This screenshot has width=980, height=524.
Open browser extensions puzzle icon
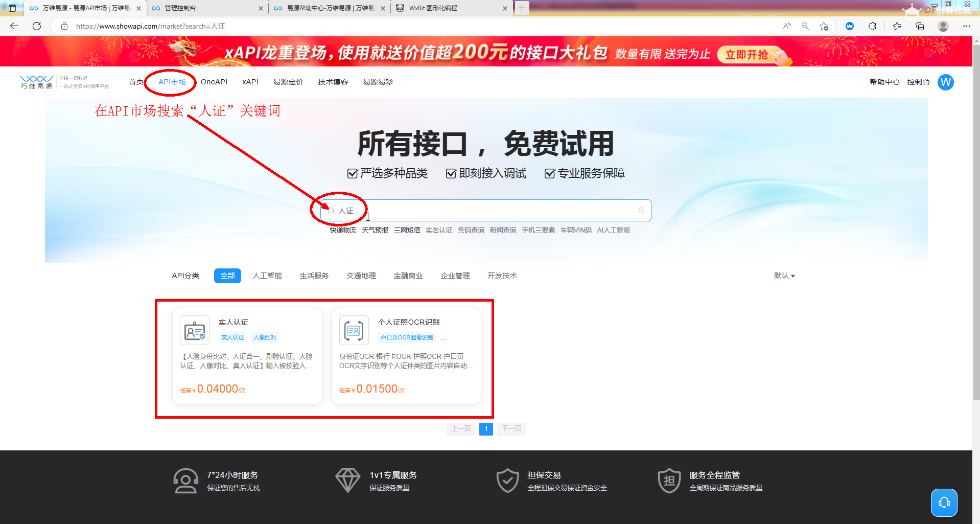[x=872, y=26]
